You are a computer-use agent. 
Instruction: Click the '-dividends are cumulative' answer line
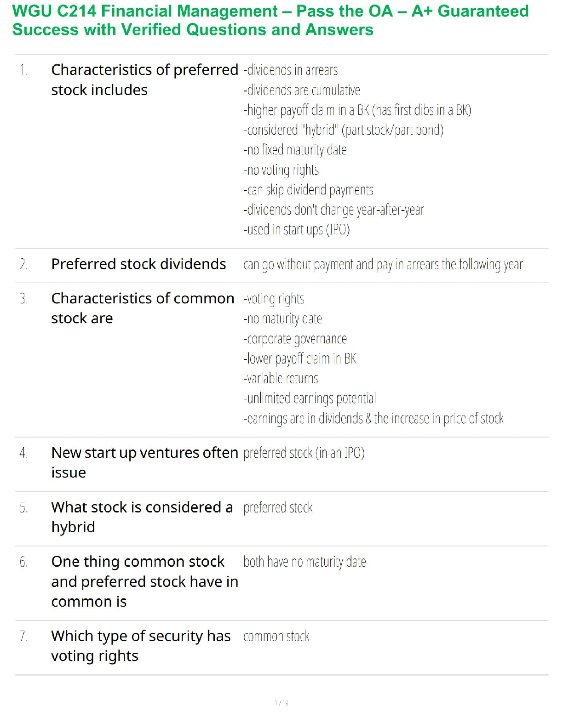[302, 90]
